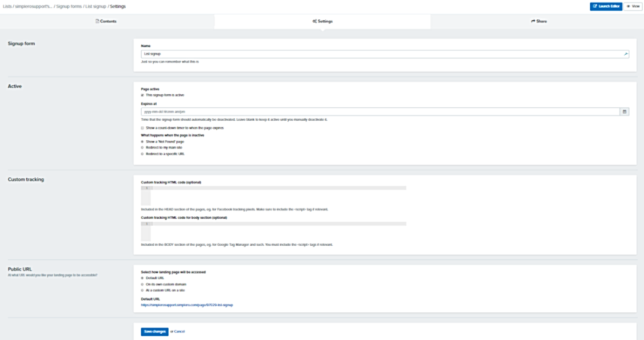Click the Expires at date field

click(x=380, y=112)
